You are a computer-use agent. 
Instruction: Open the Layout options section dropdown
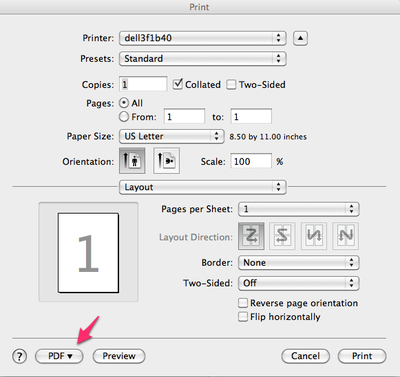(203, 187)
